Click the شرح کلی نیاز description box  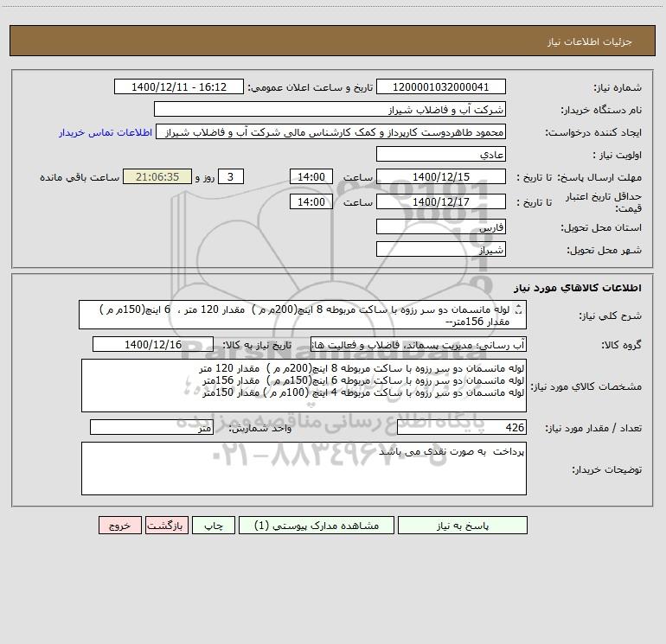303,315
